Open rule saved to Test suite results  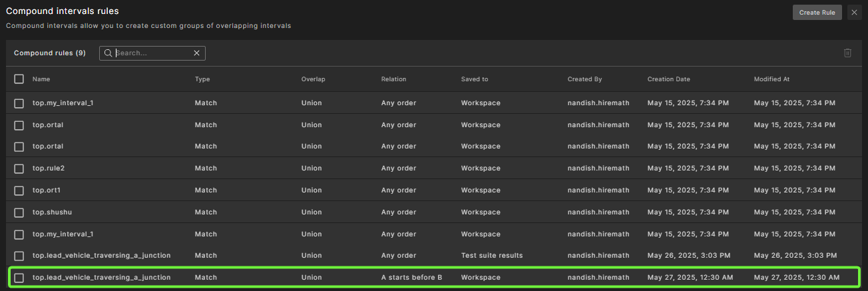click(102, 256)
